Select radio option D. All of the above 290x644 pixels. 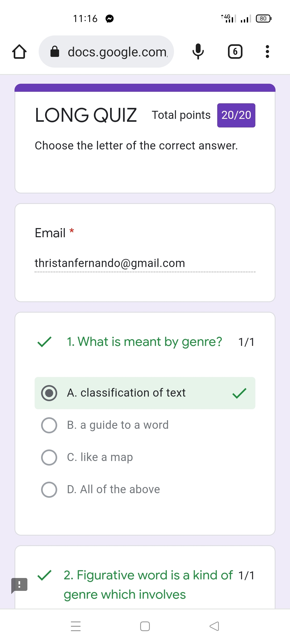click(x=49, y=490)
